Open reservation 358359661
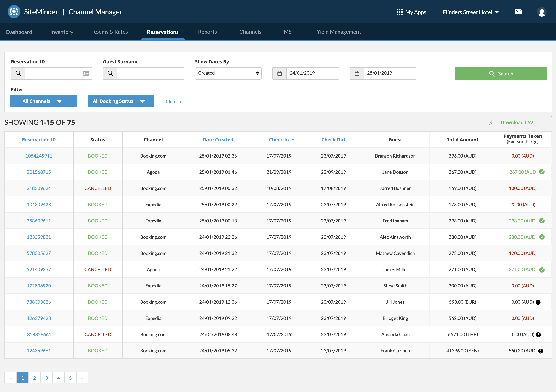The image size is (556, 392). 39,334
